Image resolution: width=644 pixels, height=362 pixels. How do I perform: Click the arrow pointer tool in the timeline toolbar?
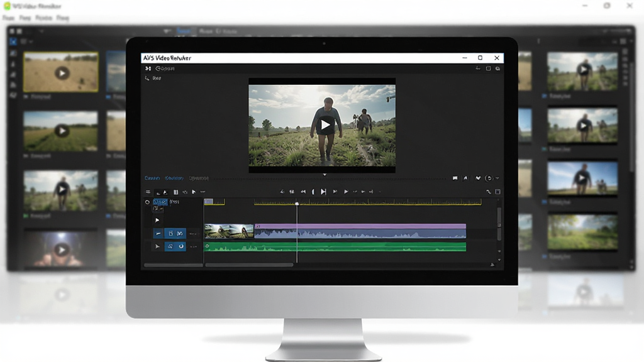coord(194,192)
